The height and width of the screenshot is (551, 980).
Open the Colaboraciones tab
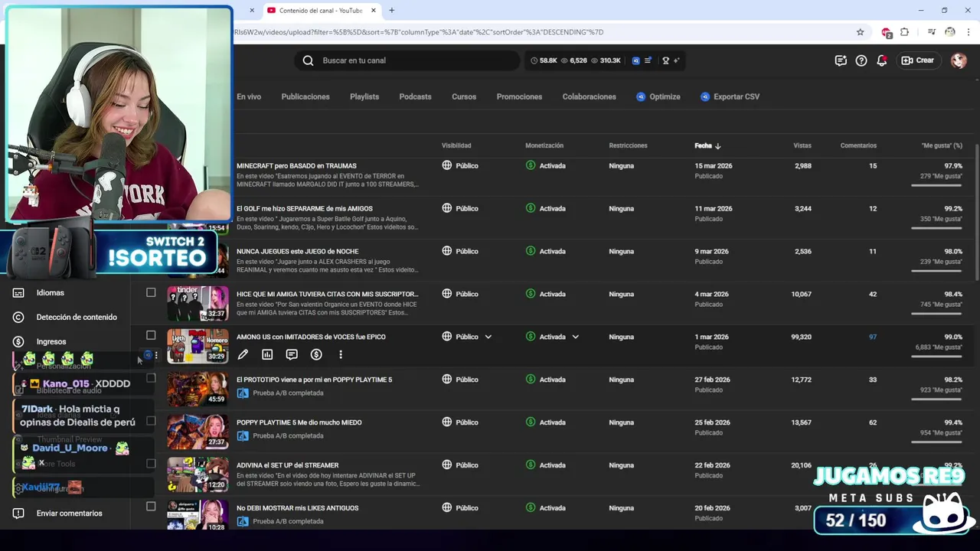coord(590,96)
